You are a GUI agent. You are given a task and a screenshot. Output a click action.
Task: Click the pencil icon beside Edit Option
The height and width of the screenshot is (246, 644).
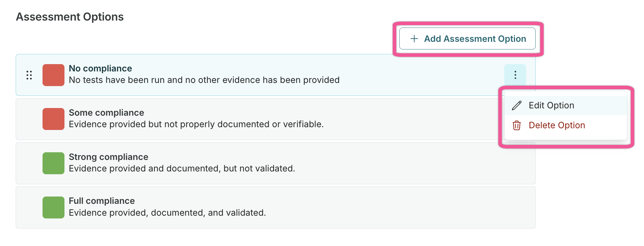[x=517, y=106]
